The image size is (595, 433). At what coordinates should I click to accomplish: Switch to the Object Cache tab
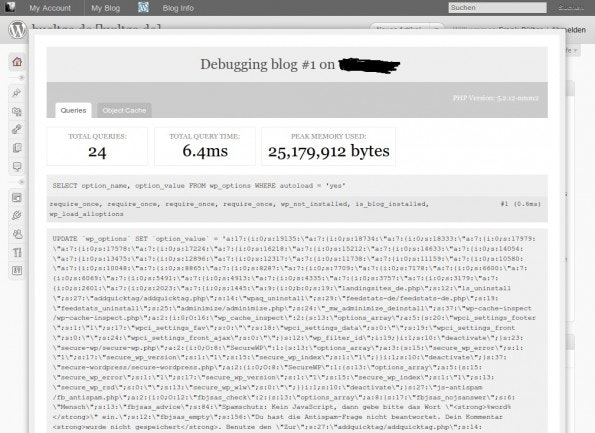coord(124,110)
